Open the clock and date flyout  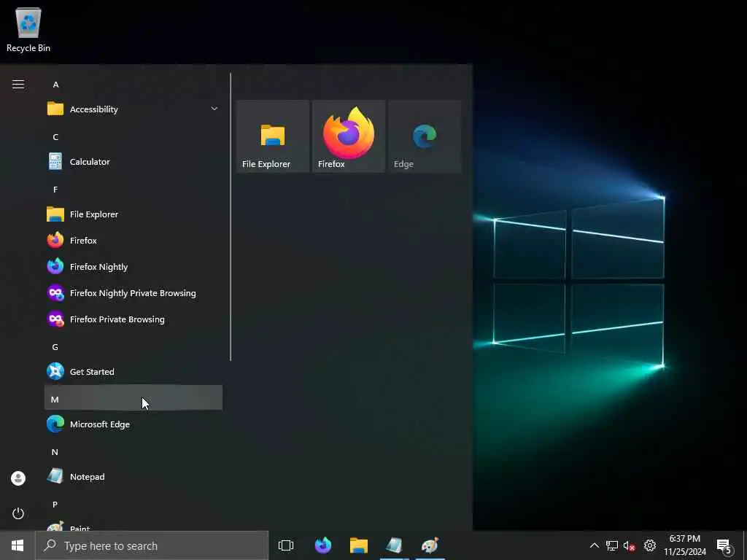click(x=685, y=545)
